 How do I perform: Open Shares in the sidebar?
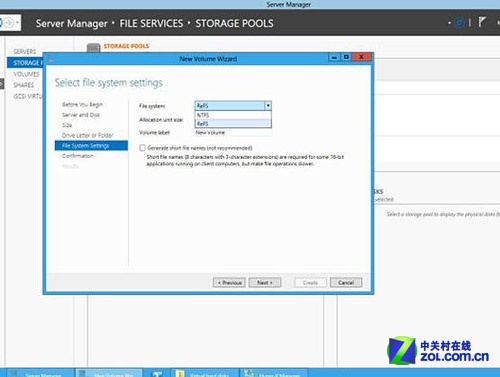point(24,85)
